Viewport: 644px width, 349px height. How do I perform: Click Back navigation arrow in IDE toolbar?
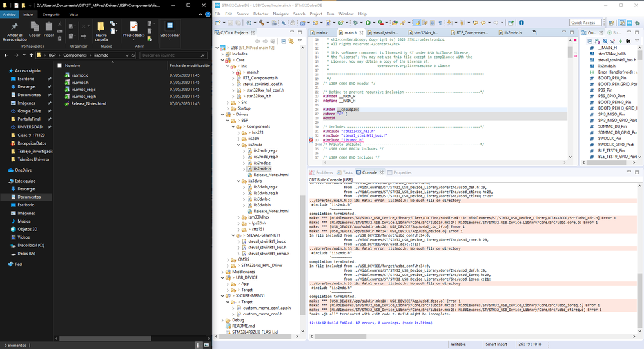(483, 23)
